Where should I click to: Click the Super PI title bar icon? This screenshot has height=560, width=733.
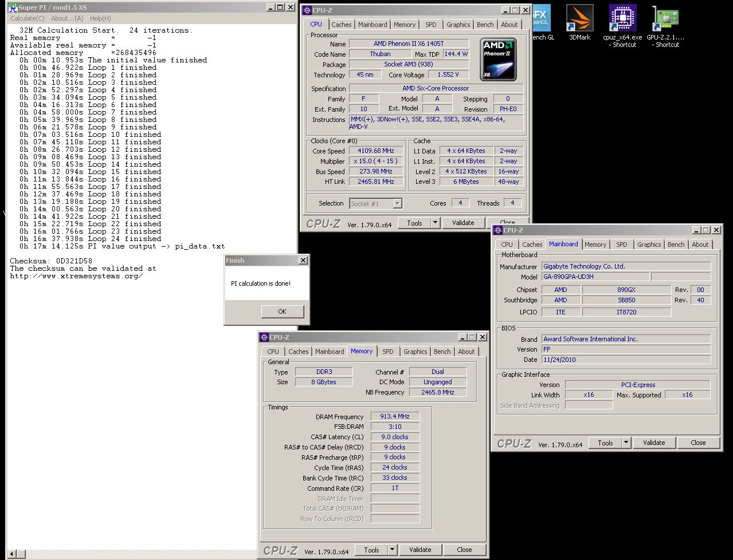click(x=12, y=7)
